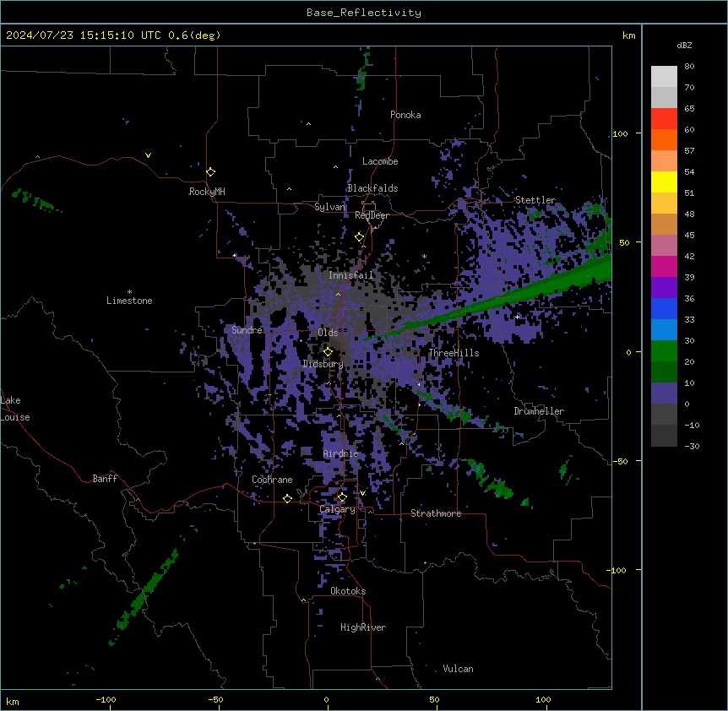The height and width of the screenshot is (711, 728).
Task: Click the RockyMH label
Action: [207, 192]
